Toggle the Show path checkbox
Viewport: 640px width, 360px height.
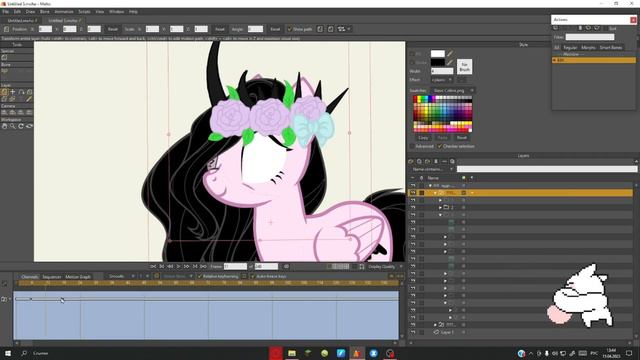coord(290,29)
